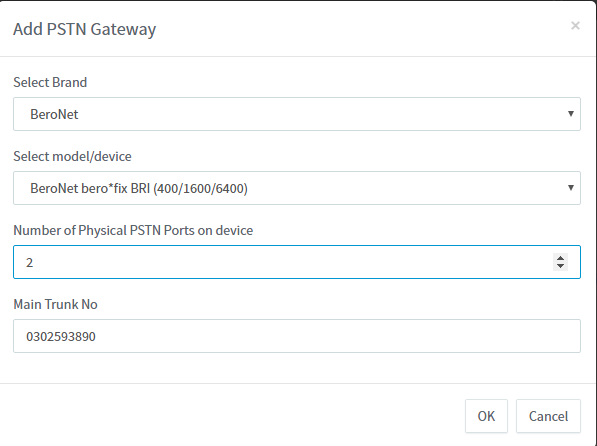Place the cursor in the 0302593890 trunk number text

tap(61, 336)
